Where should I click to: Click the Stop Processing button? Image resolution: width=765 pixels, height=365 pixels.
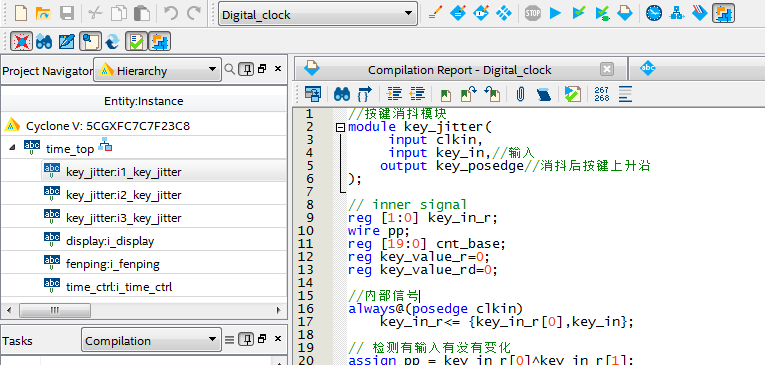(533, 13)
